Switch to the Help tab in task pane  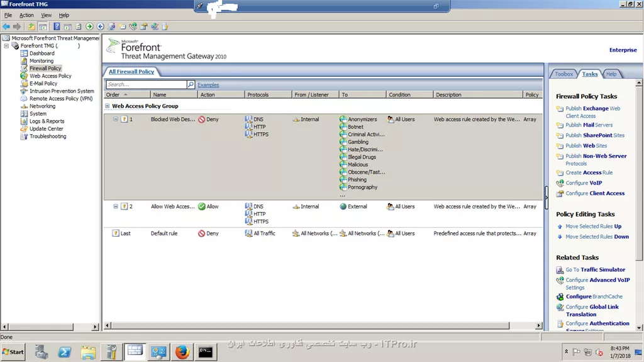click(611, 74)
